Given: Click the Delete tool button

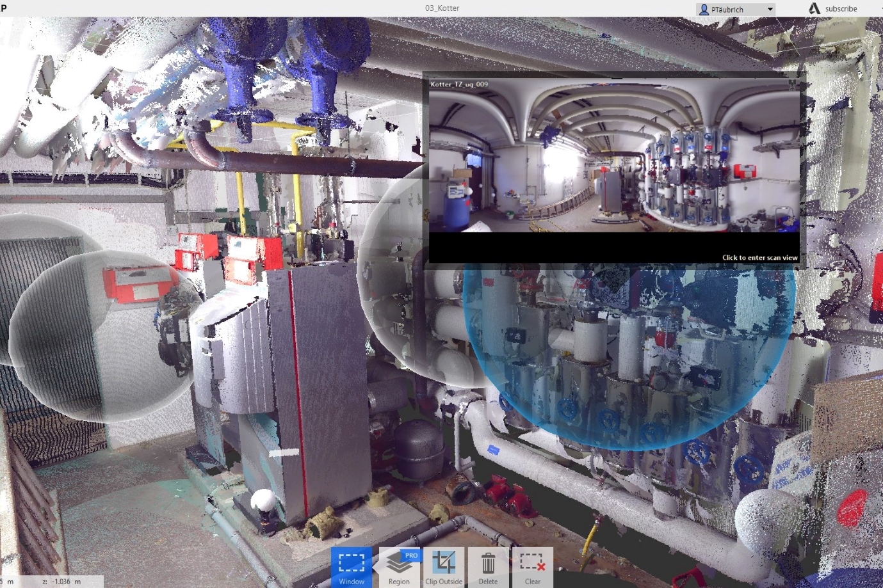Looking at the screenshot, I should [x=488, y=567].
